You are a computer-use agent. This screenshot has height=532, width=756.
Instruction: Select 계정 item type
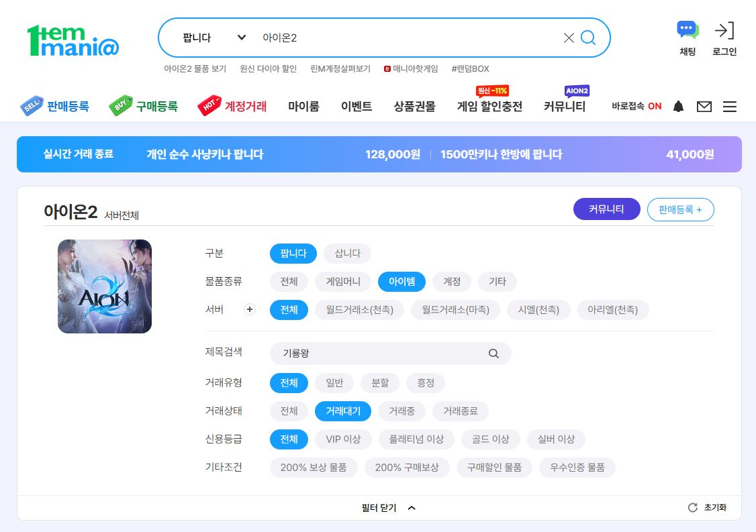pyautogui.click(x=452, y=281)
